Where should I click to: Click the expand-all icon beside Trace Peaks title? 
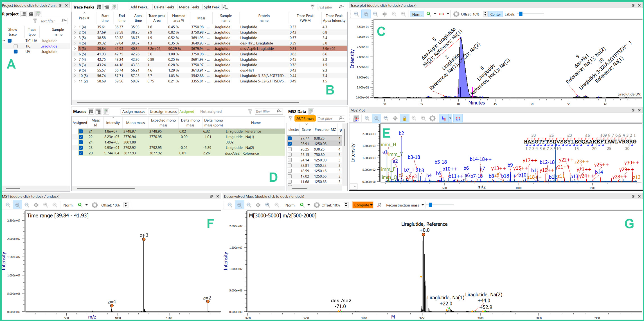click(99, 7)
